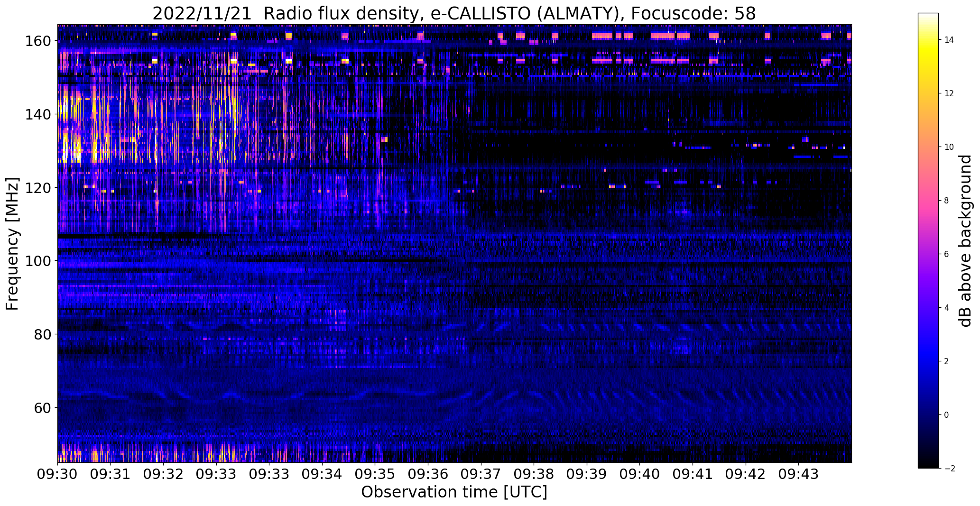Click the plot title mentioning e-CALLISTO (ALMATY)
The height and width of the screenshot is (506, 980).
(454, 13)
